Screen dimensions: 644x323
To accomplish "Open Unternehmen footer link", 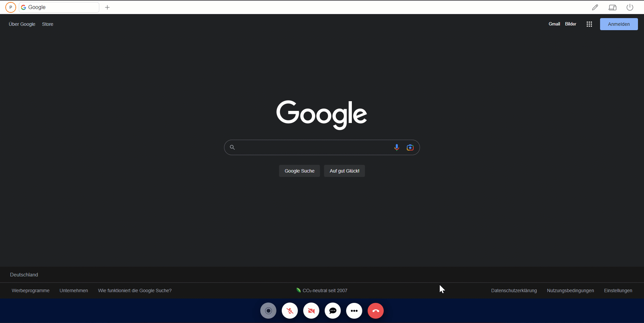I will coord(74,290).
